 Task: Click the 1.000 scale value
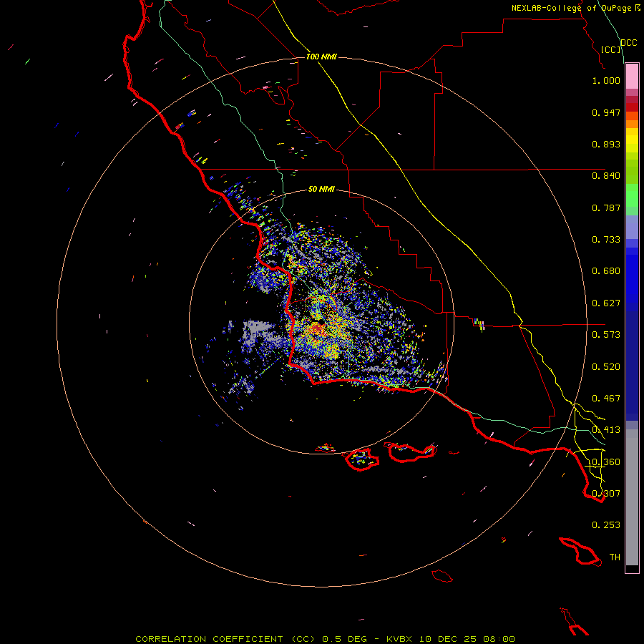click(606, 80)
